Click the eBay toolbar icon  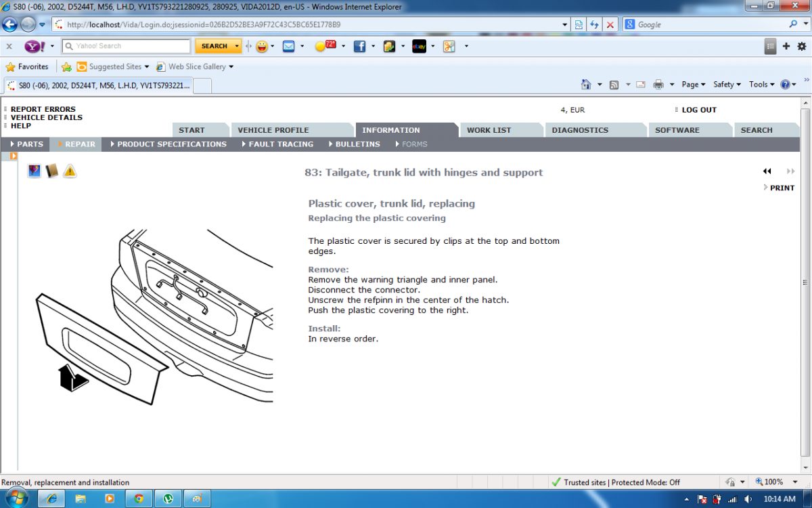tap(419, 46)
